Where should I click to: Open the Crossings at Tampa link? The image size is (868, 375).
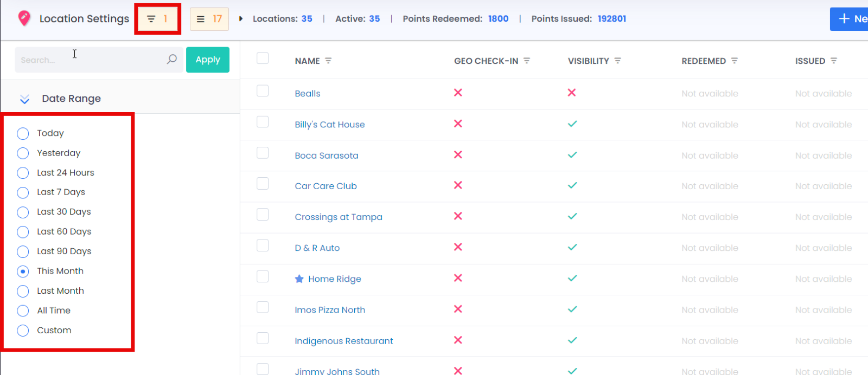click(339, 217)
